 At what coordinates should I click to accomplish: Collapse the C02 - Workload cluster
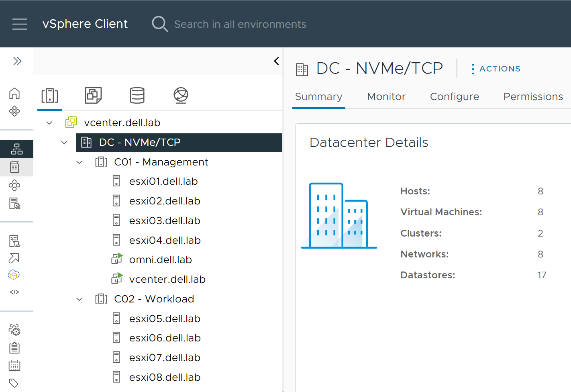(x=80, y=299)
